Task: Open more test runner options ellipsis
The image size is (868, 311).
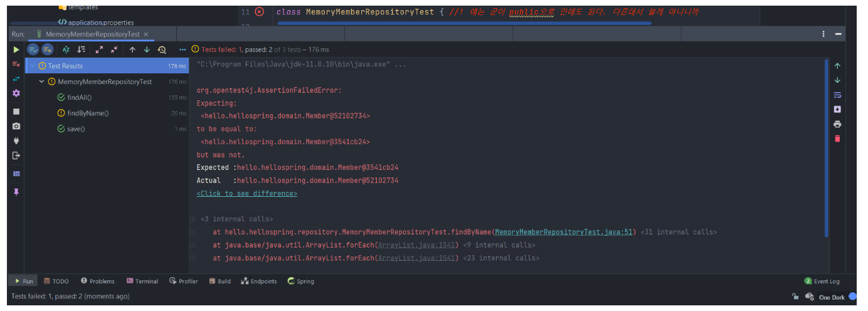Action: 183,50
